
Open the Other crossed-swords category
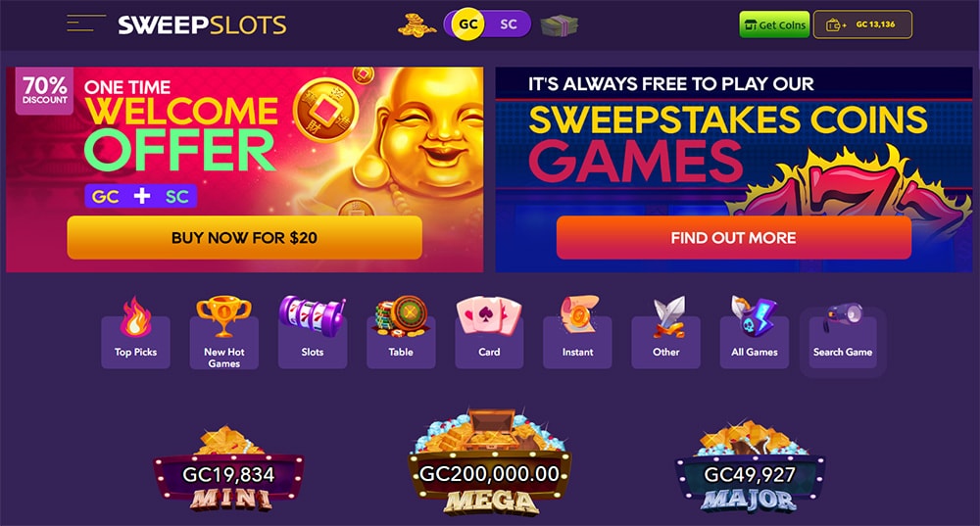coord(665,333)
